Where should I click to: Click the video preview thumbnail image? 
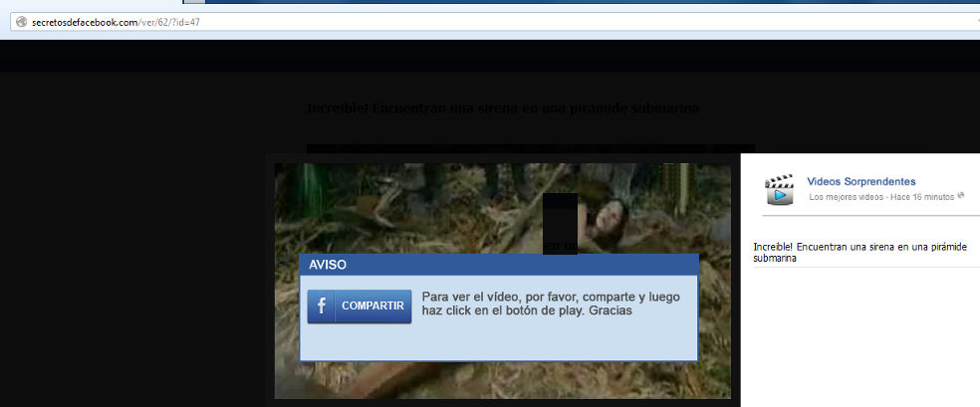418,209
